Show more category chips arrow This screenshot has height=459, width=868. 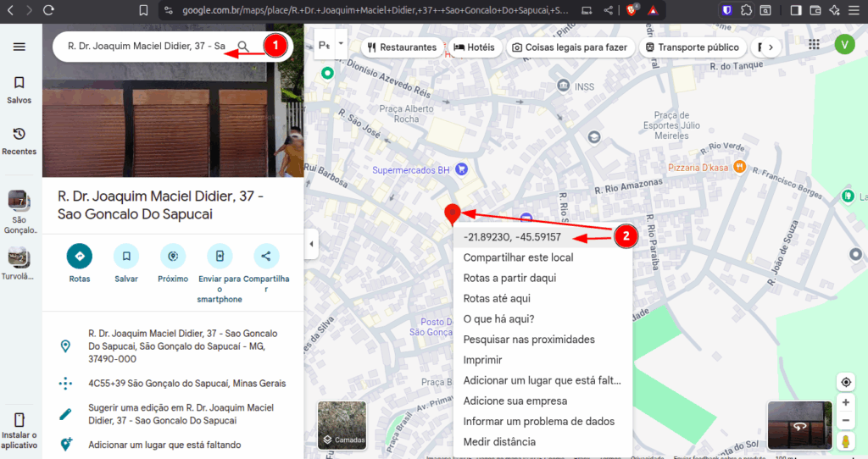[771, 47]
